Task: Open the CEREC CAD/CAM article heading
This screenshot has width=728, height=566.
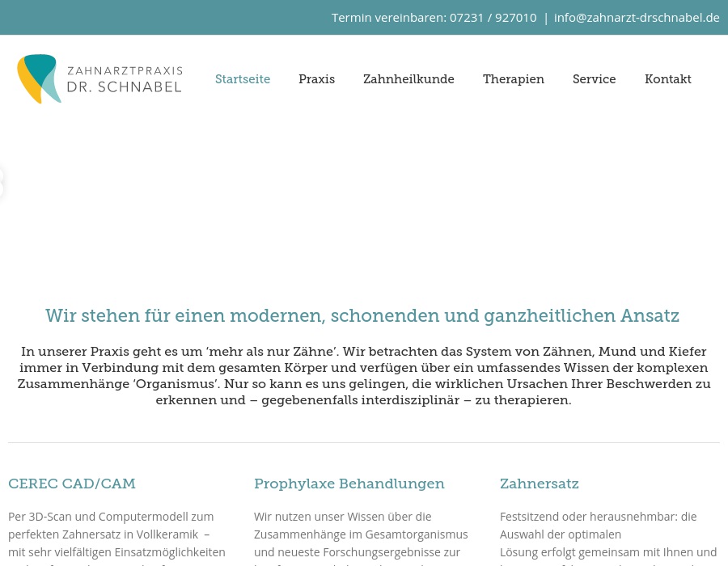Action: (71, 484)
